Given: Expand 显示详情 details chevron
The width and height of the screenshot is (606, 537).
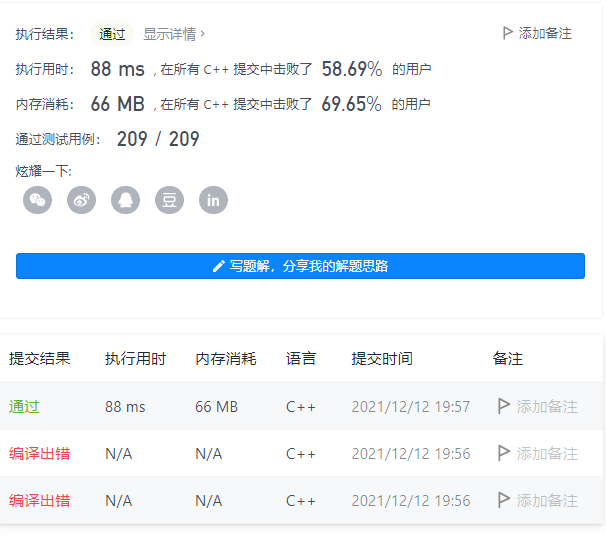Looking at the screenshot, I should click(174, 34).
